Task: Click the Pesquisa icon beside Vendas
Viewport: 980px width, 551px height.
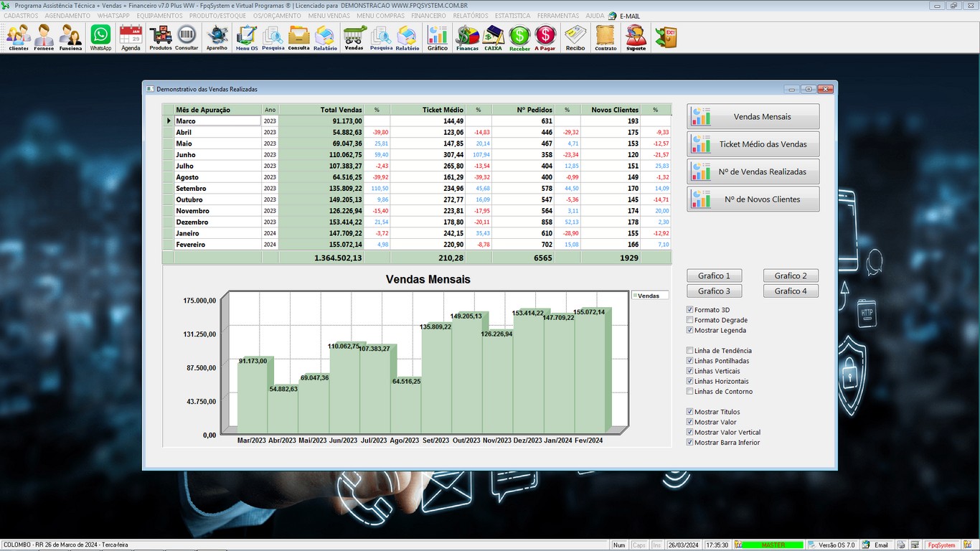Action: [381, 37]
